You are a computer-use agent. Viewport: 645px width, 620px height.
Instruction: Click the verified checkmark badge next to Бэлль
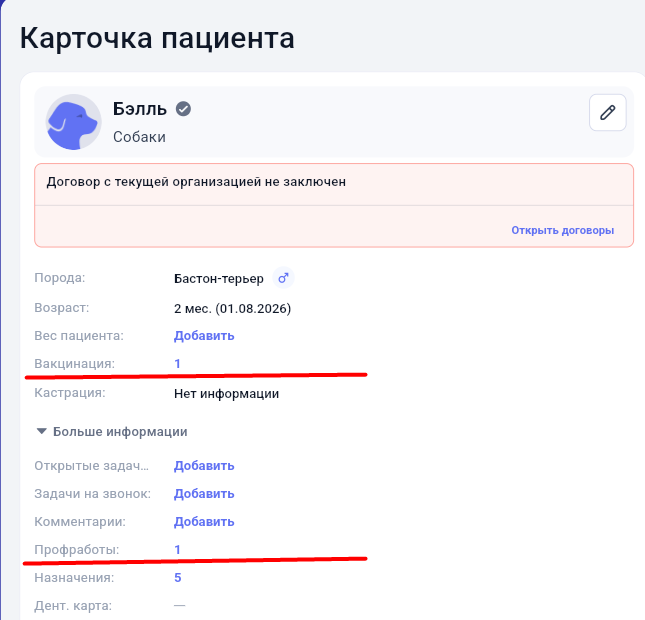tap(183, 109)
